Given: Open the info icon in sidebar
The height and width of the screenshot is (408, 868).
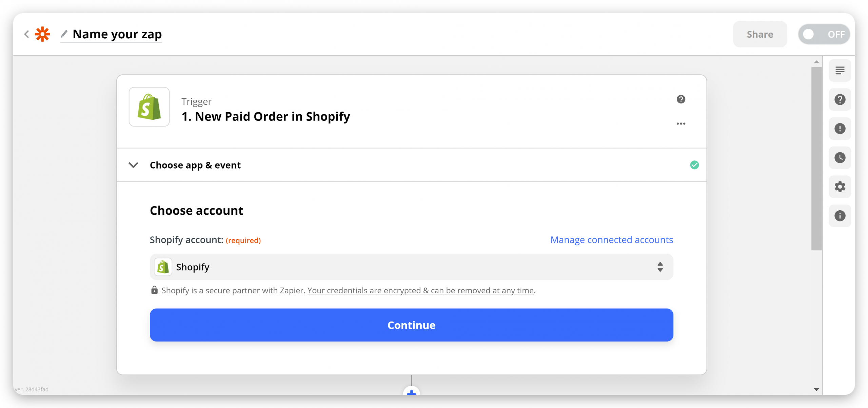Looking at the screenshot, I should 840,216.
